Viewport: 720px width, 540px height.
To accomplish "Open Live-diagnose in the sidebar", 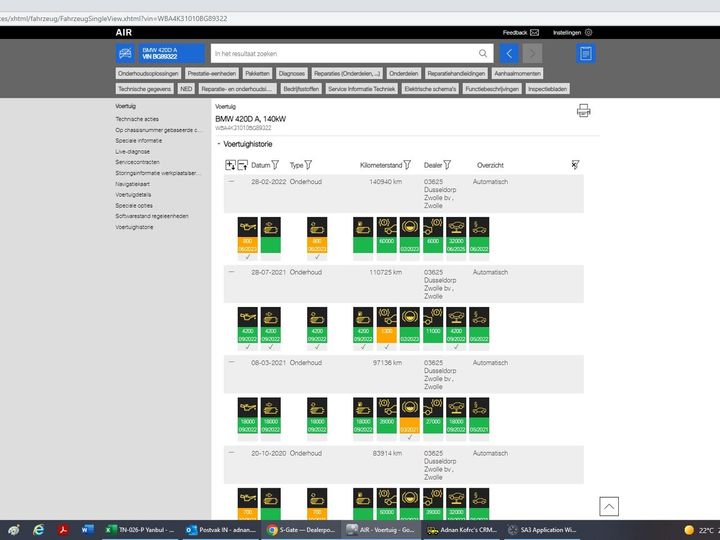I will click(132, 152).
